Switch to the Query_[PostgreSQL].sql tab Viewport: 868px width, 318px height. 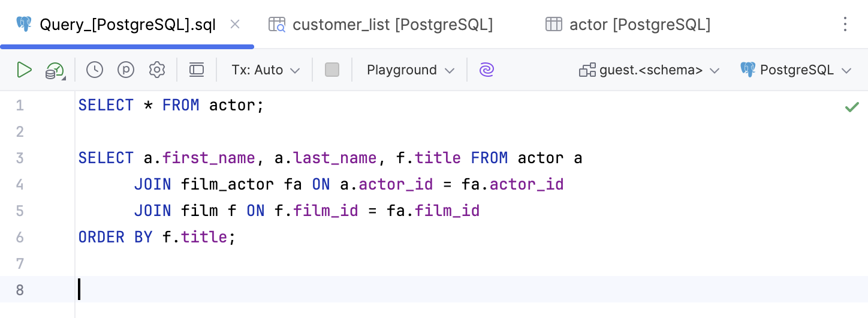(x=128, y=25)
